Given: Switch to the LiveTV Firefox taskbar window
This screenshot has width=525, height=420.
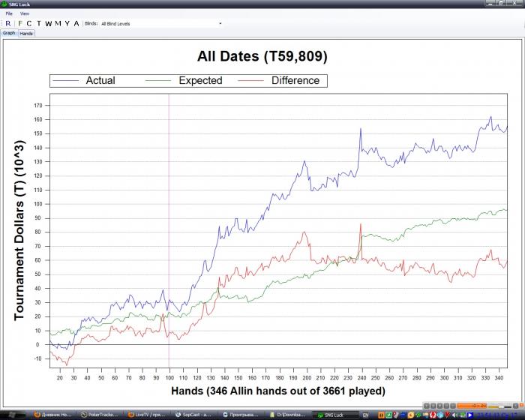Looking at the screenshot, I should tap(147, 415).
